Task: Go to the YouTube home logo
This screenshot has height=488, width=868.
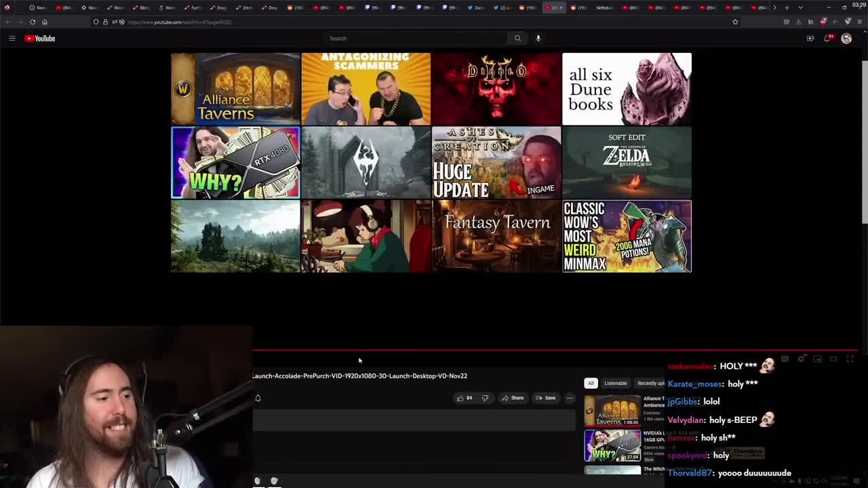Action: (40, 39)
